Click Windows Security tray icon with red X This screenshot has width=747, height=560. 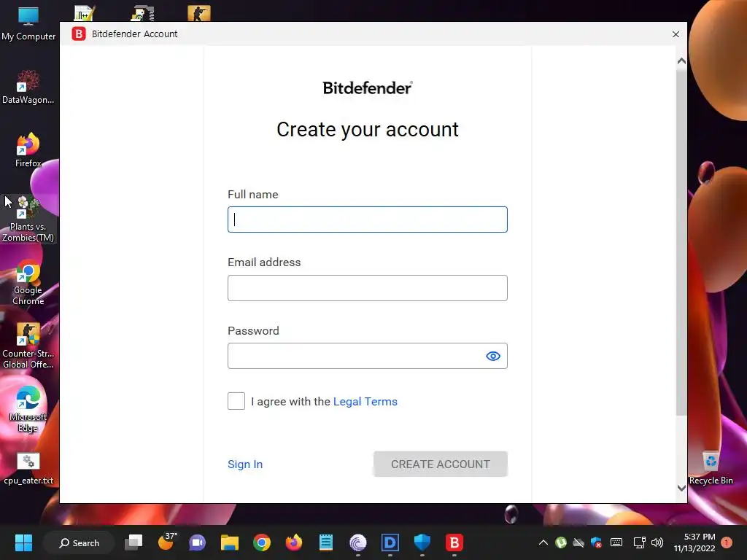(x=596, y=542)
